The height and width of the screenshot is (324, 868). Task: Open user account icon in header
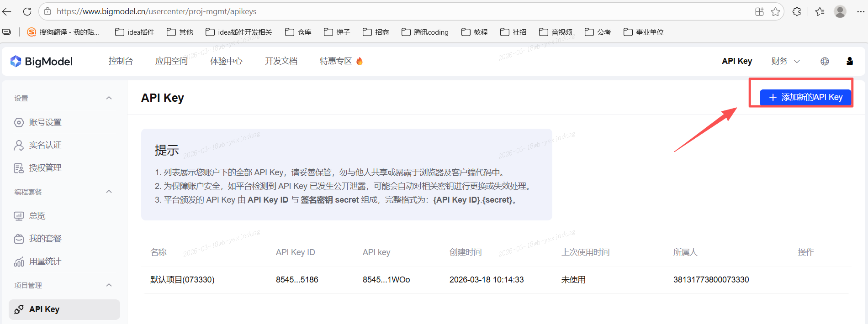(850, 61)
